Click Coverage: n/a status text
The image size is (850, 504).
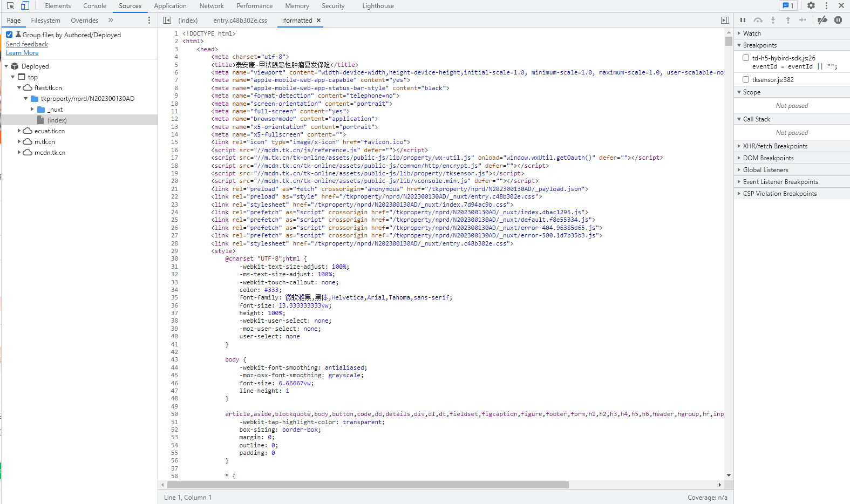coord(708,498)
